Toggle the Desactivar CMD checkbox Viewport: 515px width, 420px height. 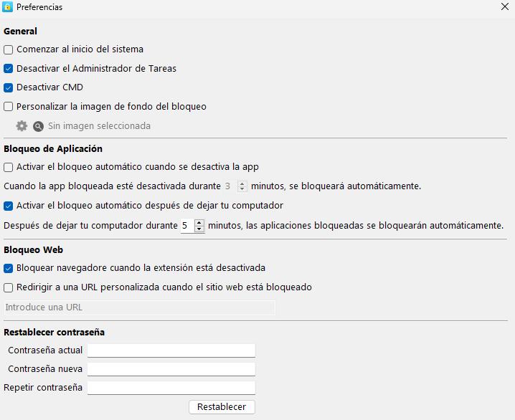point(9,87)
